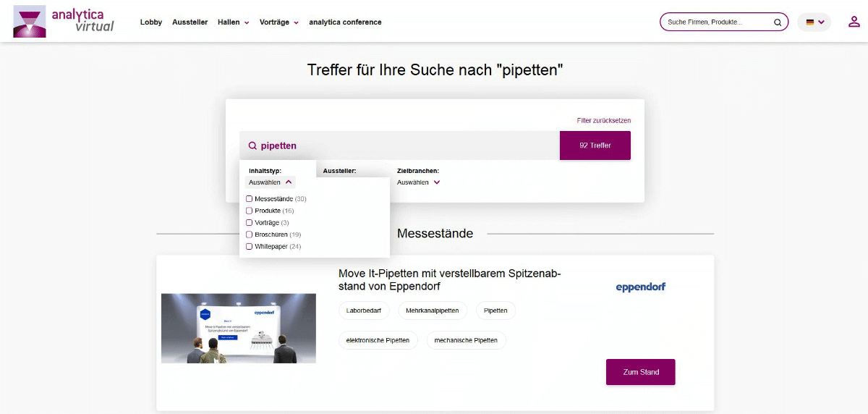Select the Pipetten tag chip
Screen dimensions: 868x414
pos(495,310)
